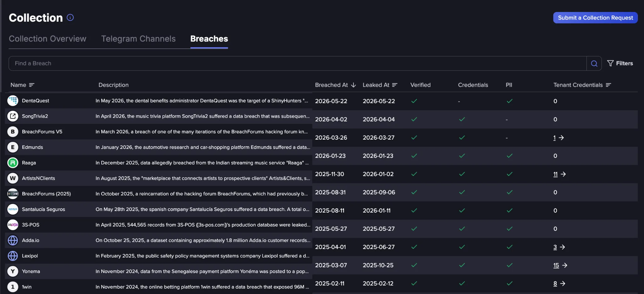Switch to Collection Overview tab

tap(47, 39)
